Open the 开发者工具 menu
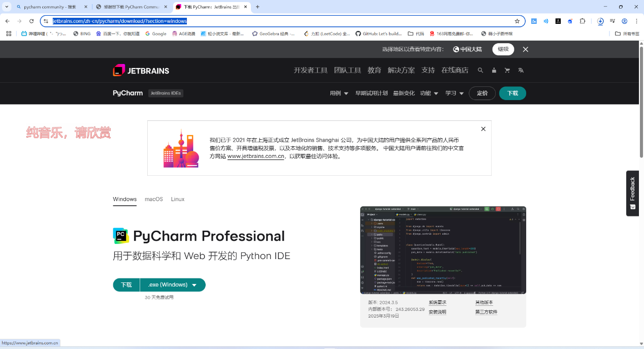 point(311,71)
